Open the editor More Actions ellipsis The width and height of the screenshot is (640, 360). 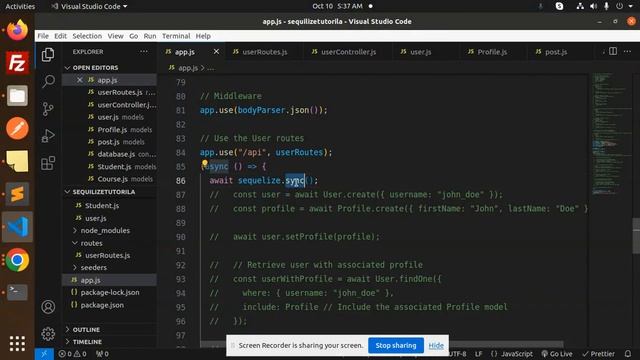pos(627,51)
